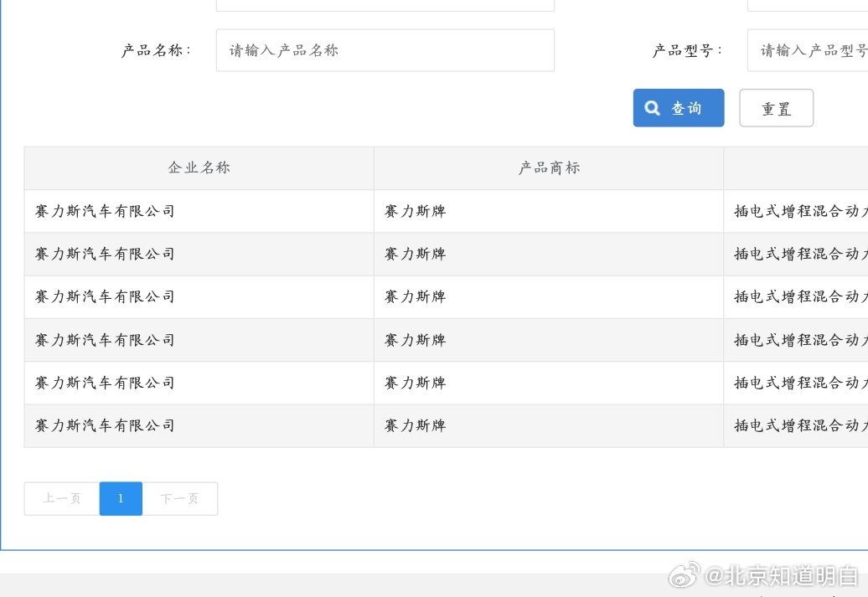Viewport: 868px width, 597px height.
Task: Click the third row's company name cell
Action: click(x=105, y=296)
